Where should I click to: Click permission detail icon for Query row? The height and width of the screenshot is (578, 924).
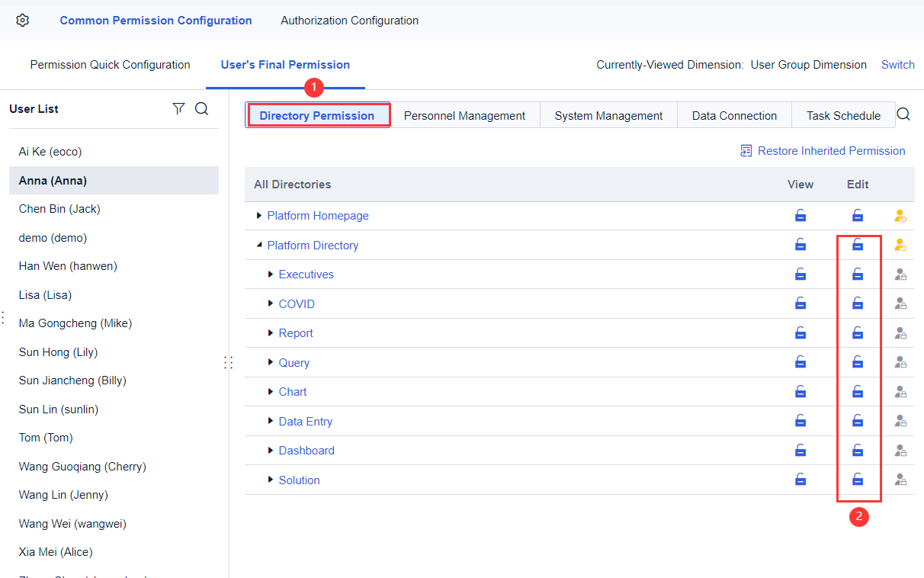click(x=900, y=363)
